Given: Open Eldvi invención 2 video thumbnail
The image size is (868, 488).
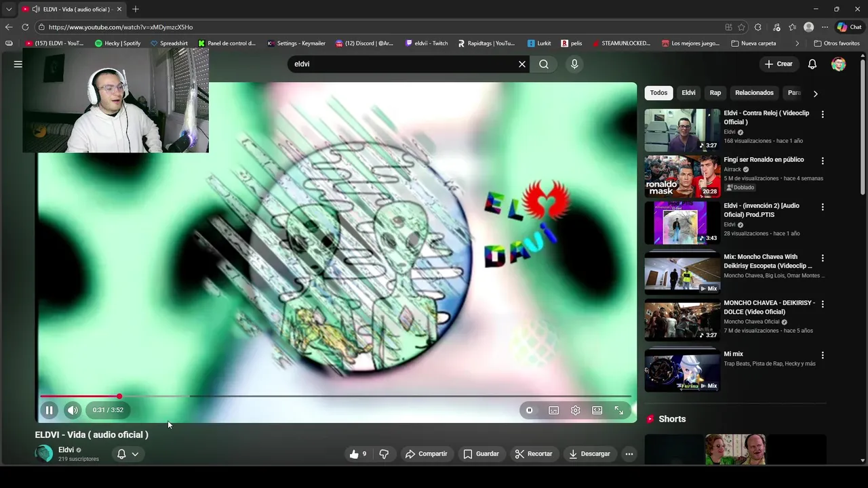Looking at the screenshot, I should click(682, 222).
